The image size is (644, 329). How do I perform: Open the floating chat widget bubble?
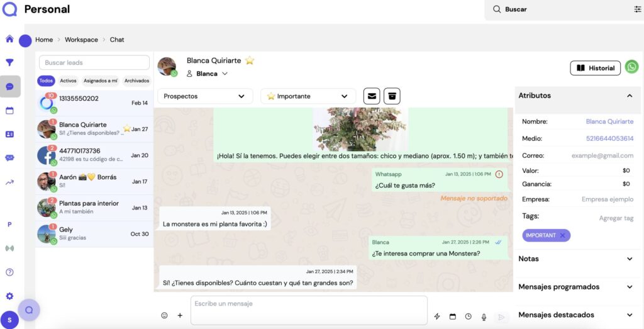(29, 310)
